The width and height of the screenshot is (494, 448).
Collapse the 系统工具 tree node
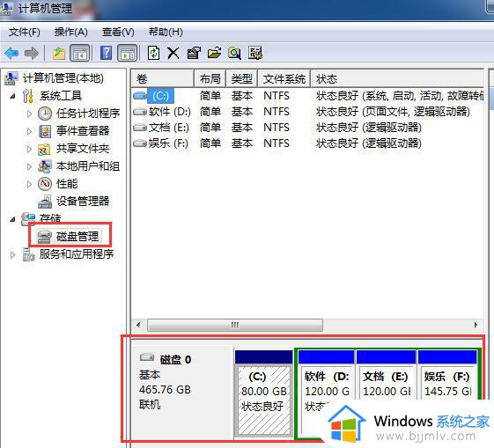12,96
